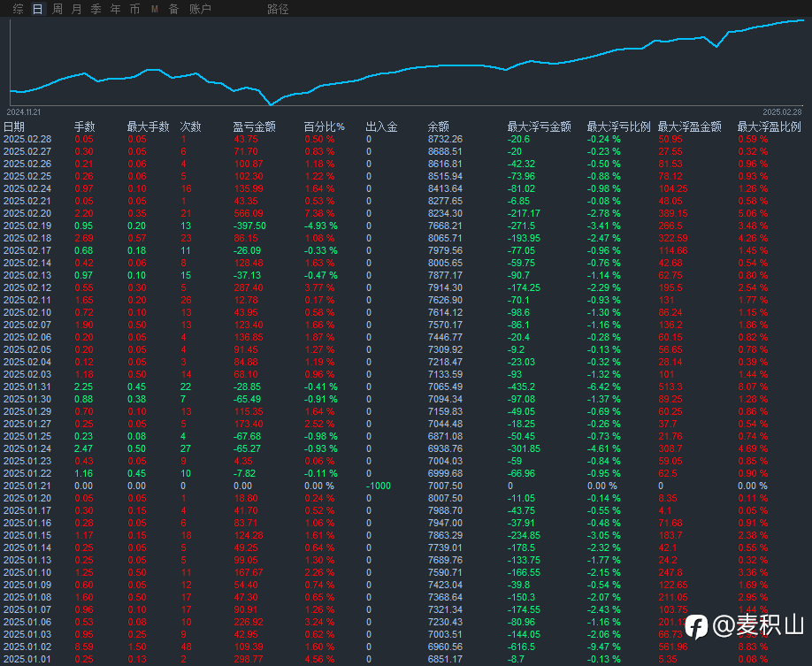The image size is (812, 666).
Task: Switch to the 备 notes tab
Action: (x=173, y=9)
